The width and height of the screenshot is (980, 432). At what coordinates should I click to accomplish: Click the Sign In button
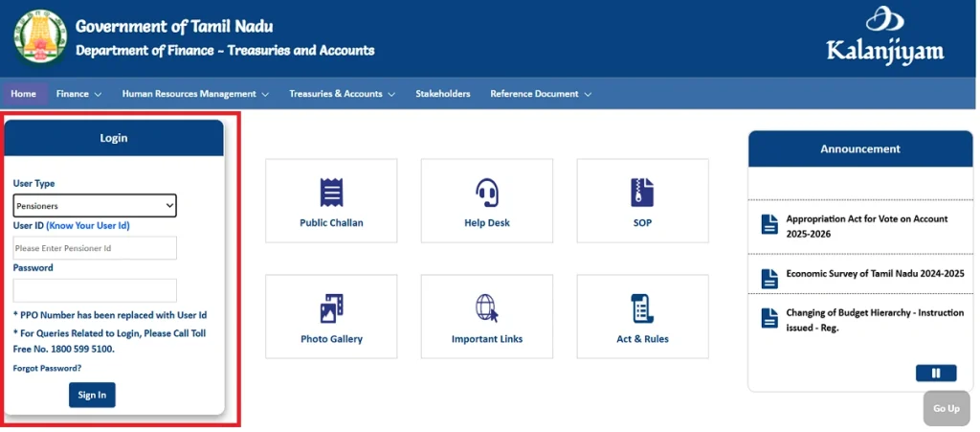92,395
